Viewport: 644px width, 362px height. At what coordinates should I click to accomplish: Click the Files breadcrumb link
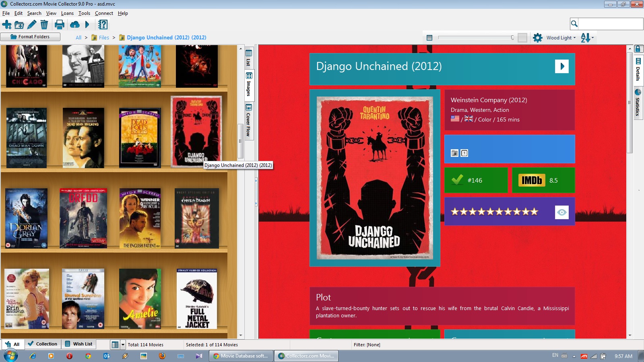point(104,37)
